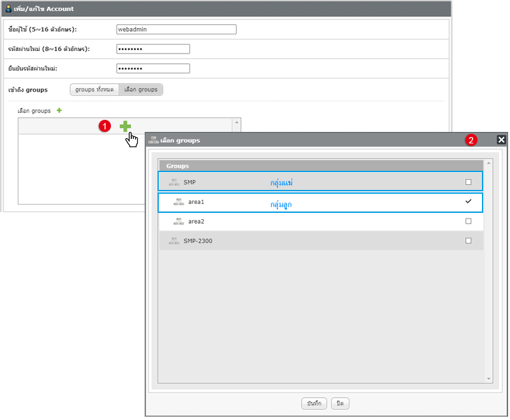
Task: Click the scroll up arrow of selected groups box
Action: pos(237,122)
